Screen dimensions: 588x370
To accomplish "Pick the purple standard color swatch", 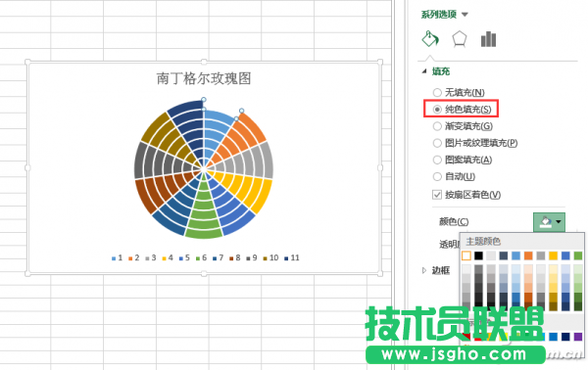I will [578, 337].
